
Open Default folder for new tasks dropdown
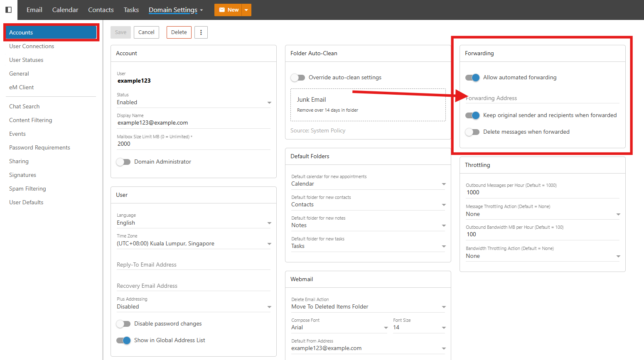coord(368,246)
